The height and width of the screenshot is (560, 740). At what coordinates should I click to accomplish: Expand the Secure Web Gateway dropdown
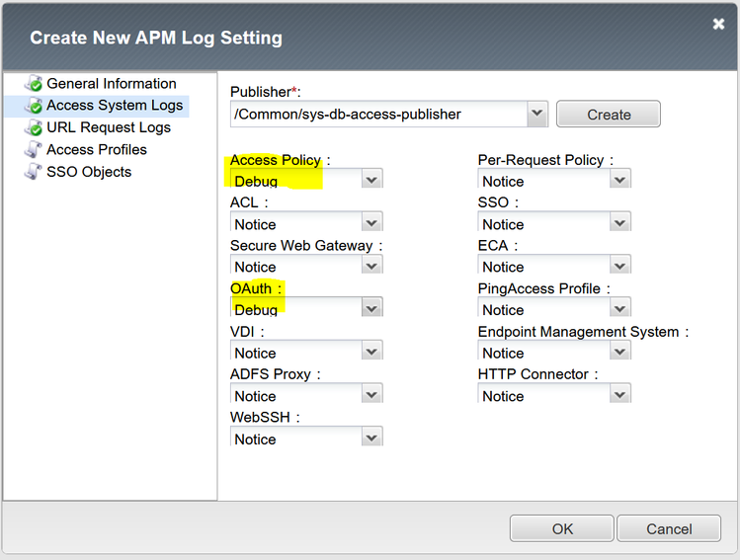(x=371, y=267)
